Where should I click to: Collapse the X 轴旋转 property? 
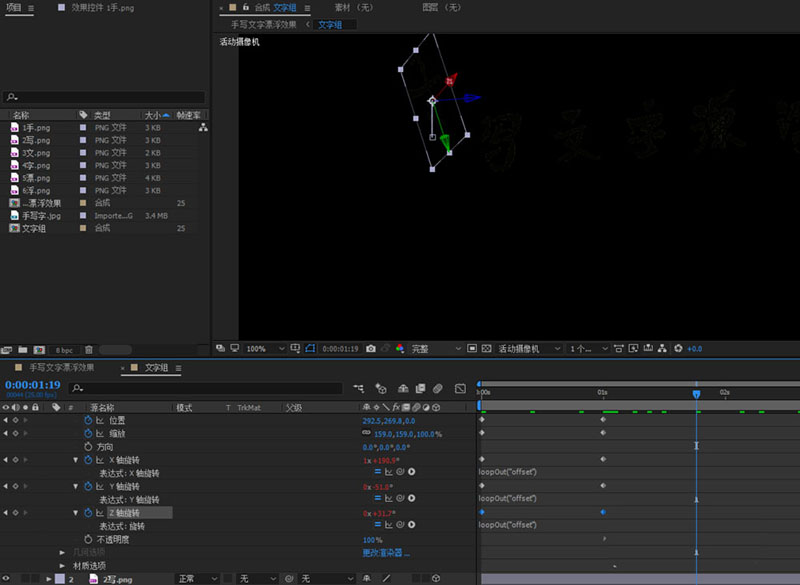pyautogui.click(x=76, y=460)
